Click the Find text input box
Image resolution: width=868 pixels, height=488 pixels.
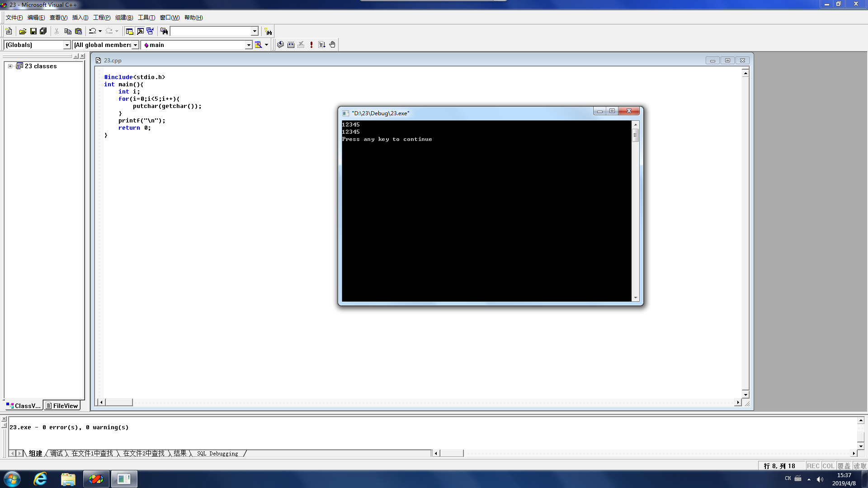click(x=210, y=31)
